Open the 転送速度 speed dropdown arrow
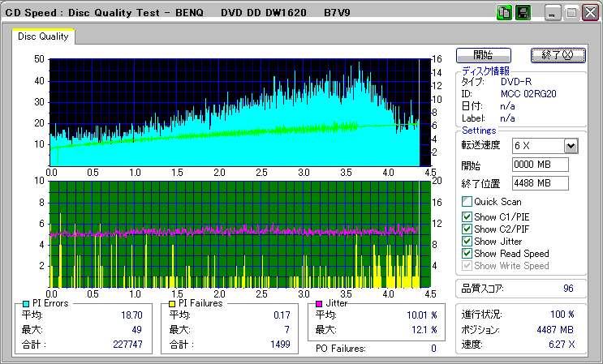603x364 pixels. point(571,146)
